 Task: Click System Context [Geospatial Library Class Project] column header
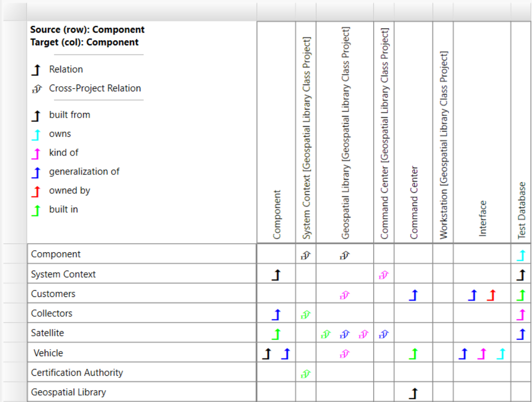306,132
